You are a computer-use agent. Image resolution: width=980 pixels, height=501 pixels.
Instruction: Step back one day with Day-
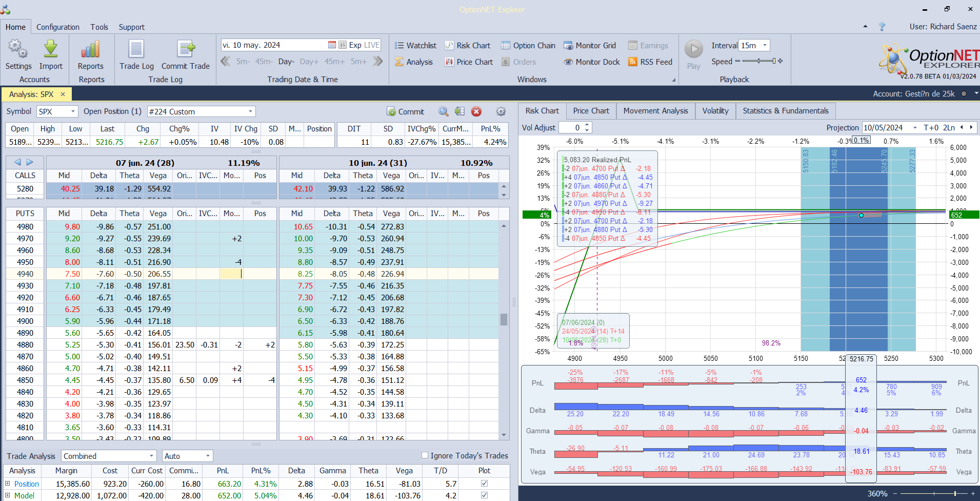(x=286, y=62)
